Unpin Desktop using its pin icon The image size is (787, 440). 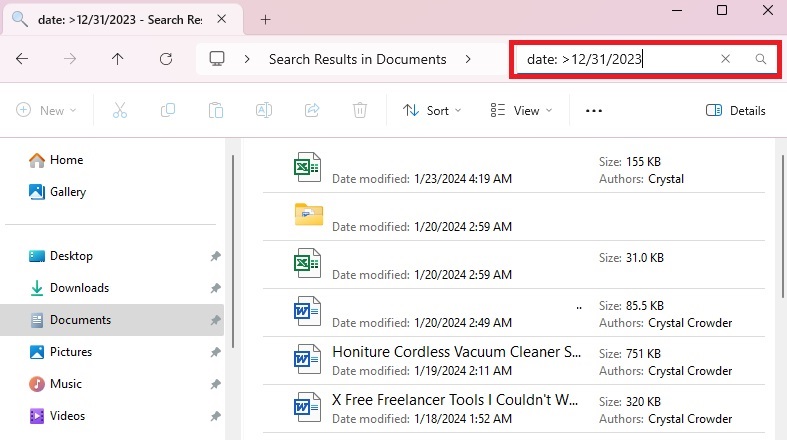click(x=215, y=256)
